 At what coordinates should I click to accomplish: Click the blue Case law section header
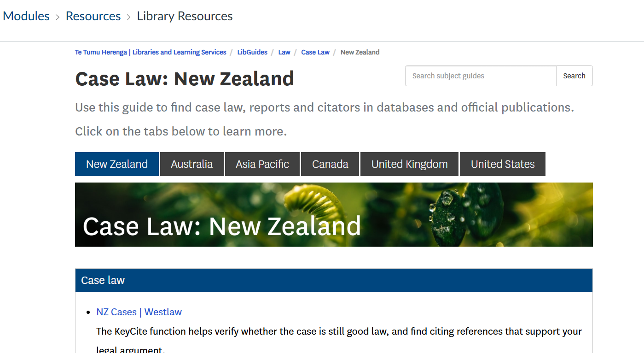(334, 280)
